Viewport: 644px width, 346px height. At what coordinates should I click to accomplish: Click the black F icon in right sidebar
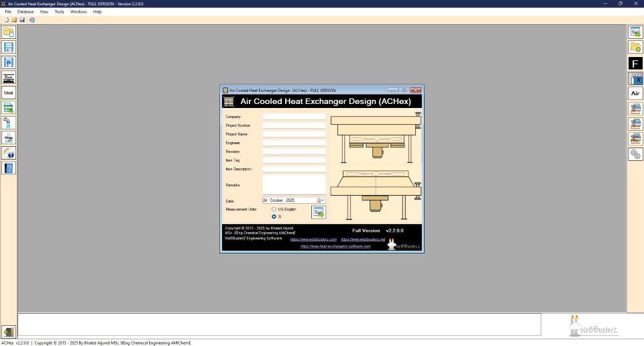(635, 63)
